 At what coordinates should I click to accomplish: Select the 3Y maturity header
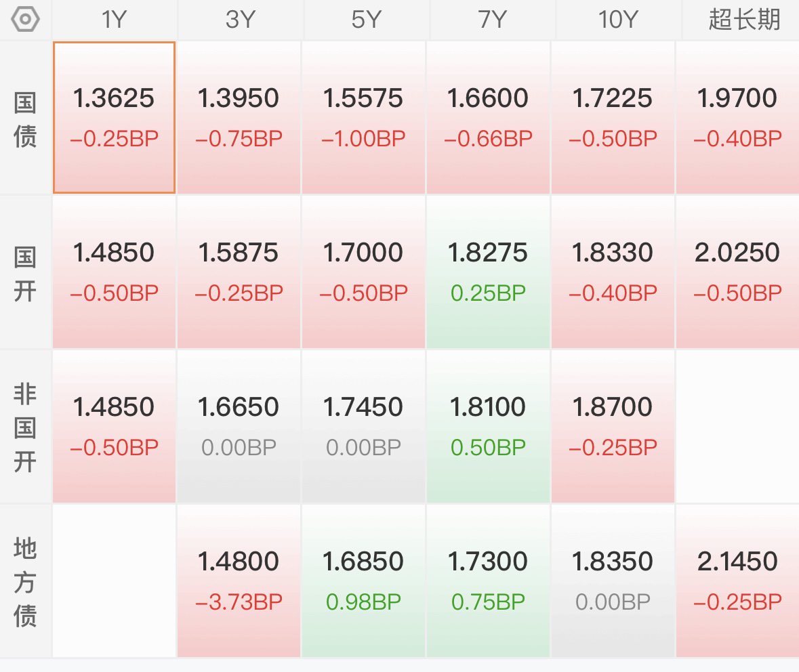[239, 20]
